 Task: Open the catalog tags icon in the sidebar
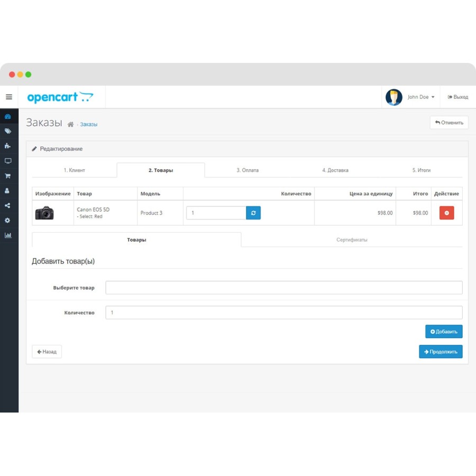click(8, 131)
